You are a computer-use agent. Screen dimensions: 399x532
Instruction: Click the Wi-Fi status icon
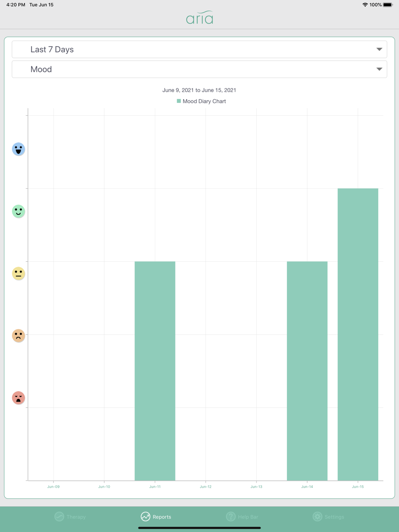pos(365,5)
